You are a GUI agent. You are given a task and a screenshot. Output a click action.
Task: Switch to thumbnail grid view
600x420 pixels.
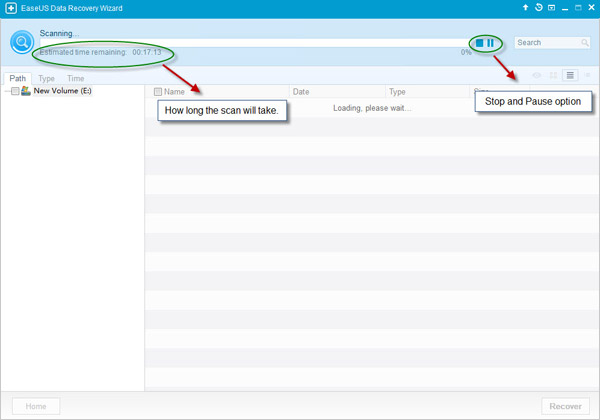[x=553, y=75]
